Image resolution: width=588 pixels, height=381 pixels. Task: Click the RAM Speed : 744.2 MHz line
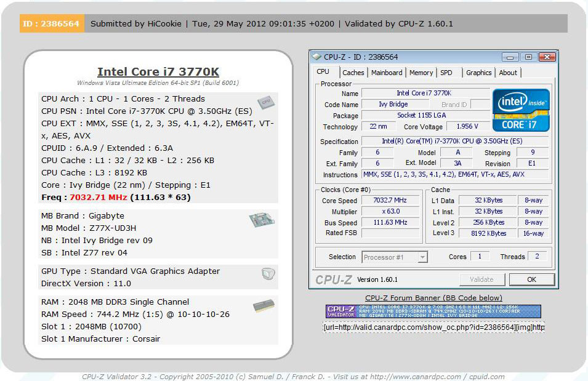(135, 315)
